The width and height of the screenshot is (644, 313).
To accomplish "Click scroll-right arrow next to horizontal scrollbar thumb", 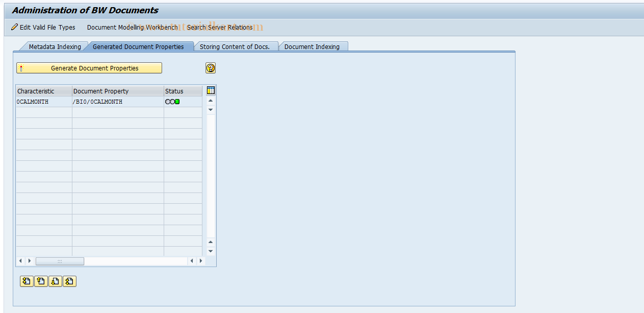I will [x=30, y=261].
